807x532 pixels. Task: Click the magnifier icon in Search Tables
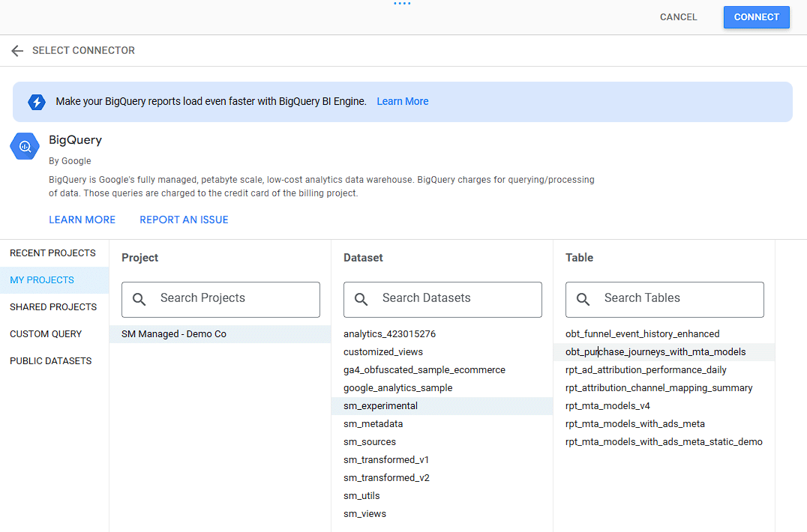click(x=583, y=299)
